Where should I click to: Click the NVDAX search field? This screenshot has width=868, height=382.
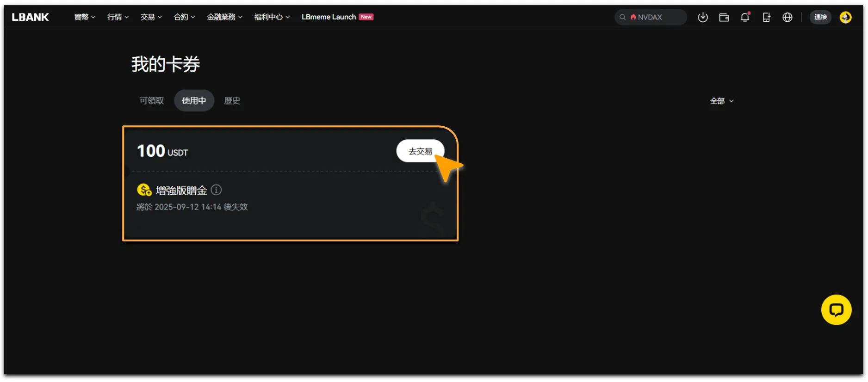coord(650,17)
